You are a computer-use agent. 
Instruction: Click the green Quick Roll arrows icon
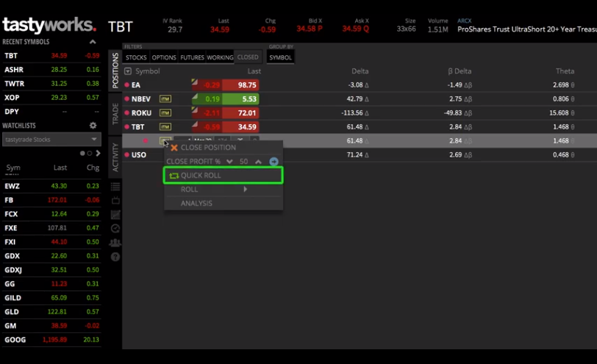pyautogui.click(x=174, y=176)
